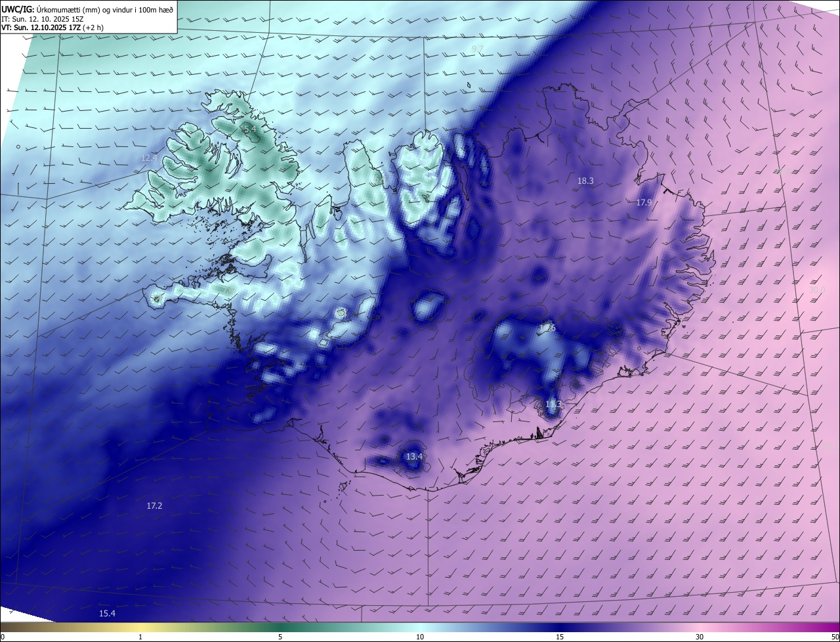Click the 17.2 value label on the map
The width and height of the screenshot is (840, 642).
click(x=154, y=506)
